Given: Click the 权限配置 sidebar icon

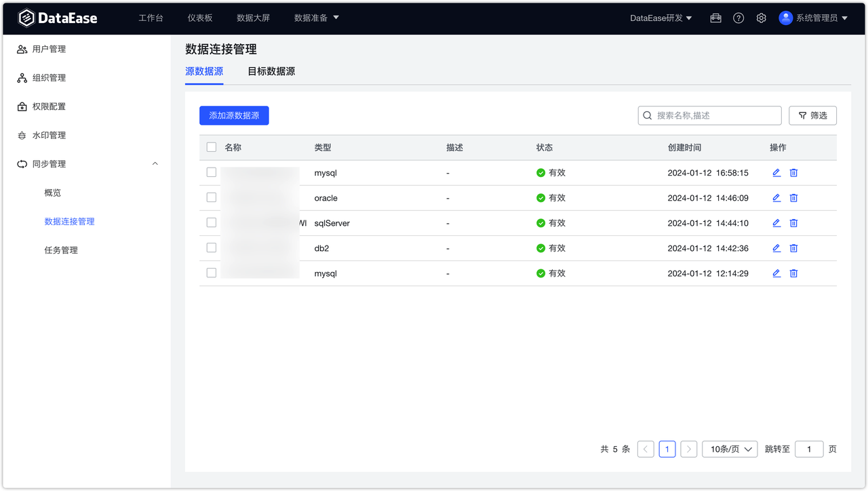Looking at the screenshot, I should (22, 106).
